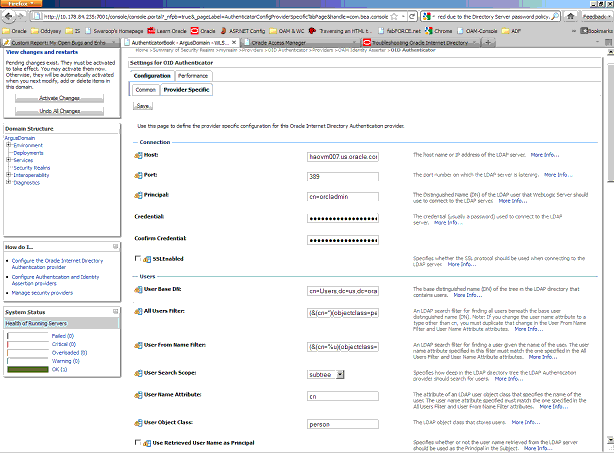Click the icon beside User Name Attribute
The height and width of the screenshot is (454, 615).
click(x=138, y=395)
